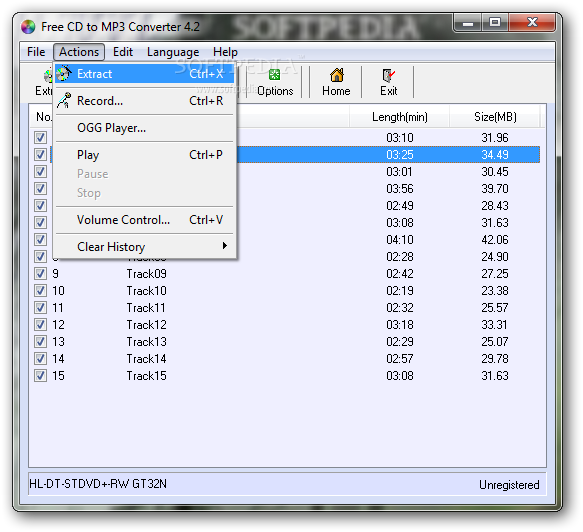Click the 04:10 length cell
The image size is (583, 532).
pyautogui.click(x=400, y=239)
